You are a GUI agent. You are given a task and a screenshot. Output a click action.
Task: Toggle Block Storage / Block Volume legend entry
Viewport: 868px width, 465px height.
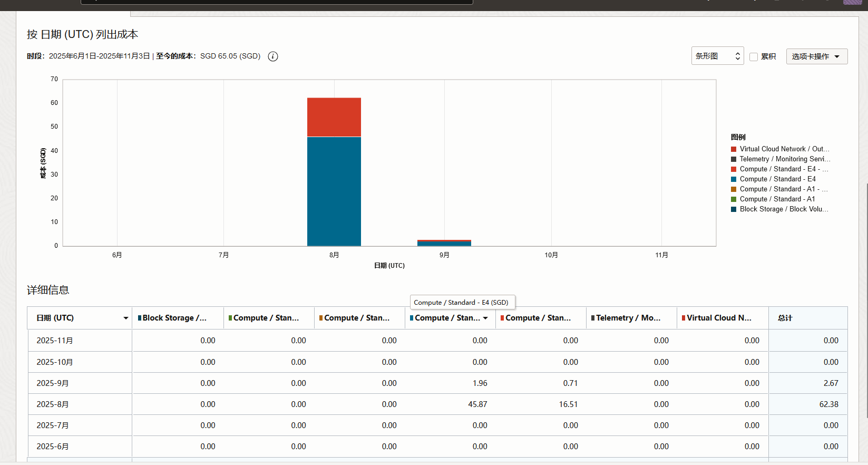coord(780,209)
